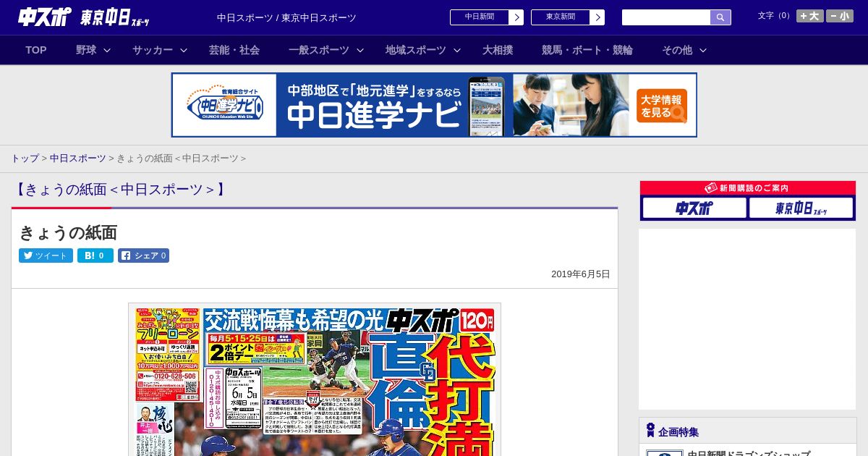Decrease font size with 小 button
Screen dimensions: 868x456
point(840,16)
